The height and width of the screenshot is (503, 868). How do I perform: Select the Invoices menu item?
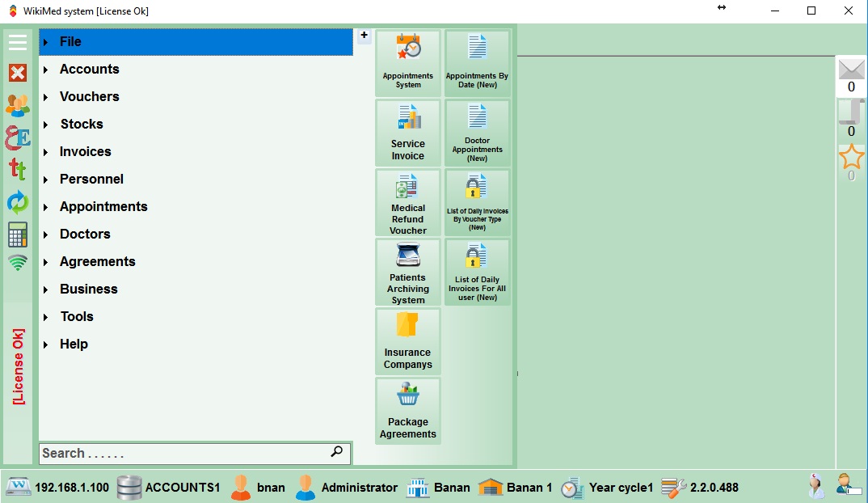tap(86, 152)
